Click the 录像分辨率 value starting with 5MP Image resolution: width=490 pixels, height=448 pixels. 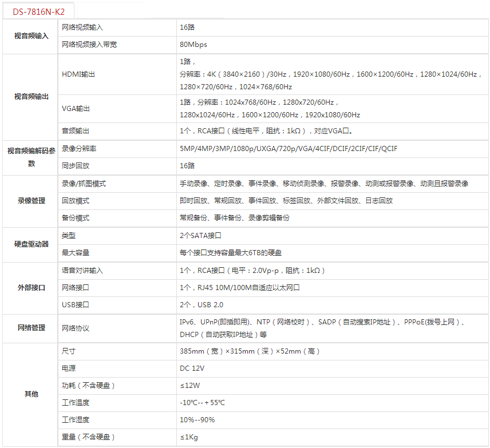pyautogui.click(x=289, y=149)
